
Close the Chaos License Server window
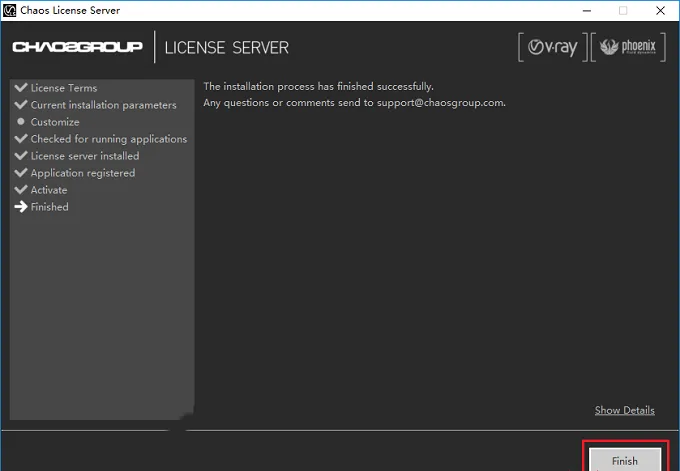[x=660, y=10]
